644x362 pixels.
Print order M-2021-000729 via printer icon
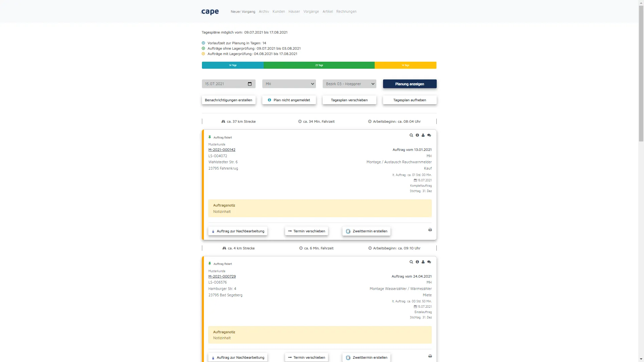point(430,356)
